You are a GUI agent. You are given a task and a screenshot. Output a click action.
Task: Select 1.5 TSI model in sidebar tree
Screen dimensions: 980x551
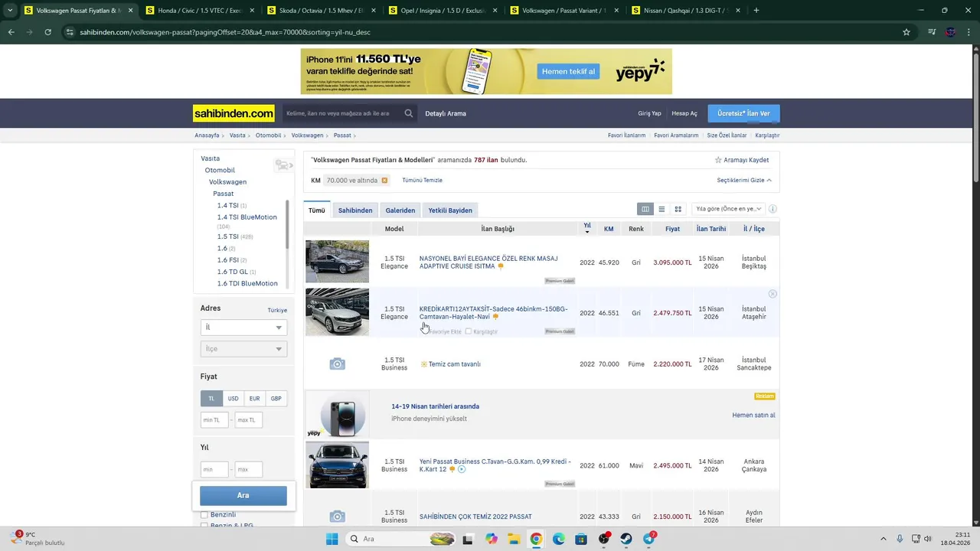tap(228, 236)
